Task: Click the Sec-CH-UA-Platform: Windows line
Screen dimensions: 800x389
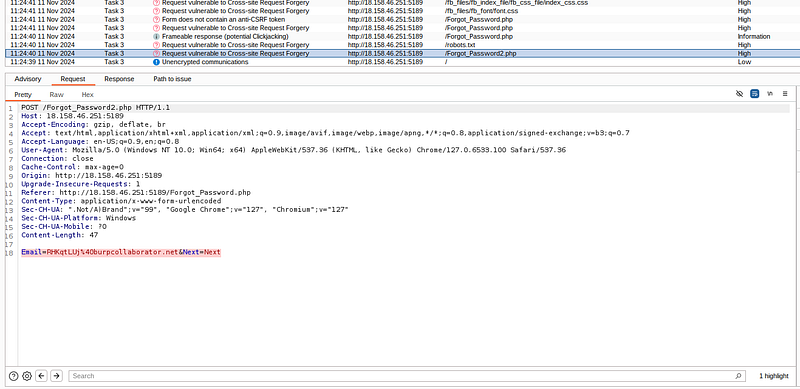Action: click(x=79, y=218)
